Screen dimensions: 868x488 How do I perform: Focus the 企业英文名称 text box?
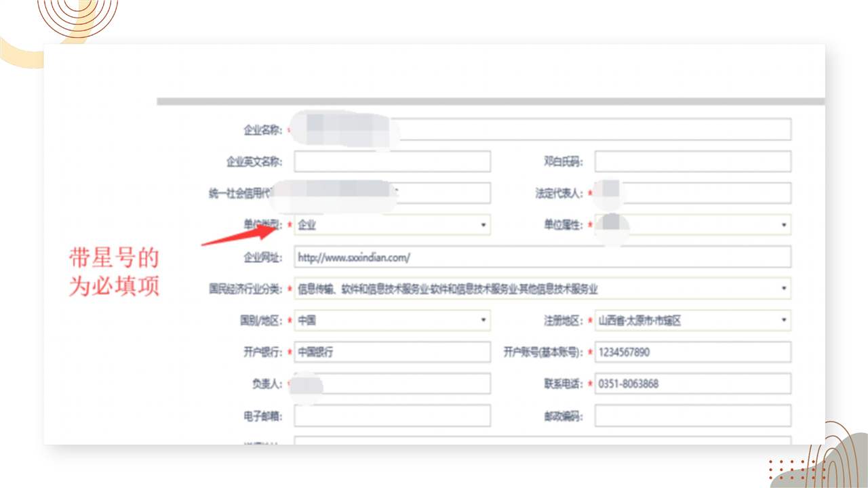point(392,161)
